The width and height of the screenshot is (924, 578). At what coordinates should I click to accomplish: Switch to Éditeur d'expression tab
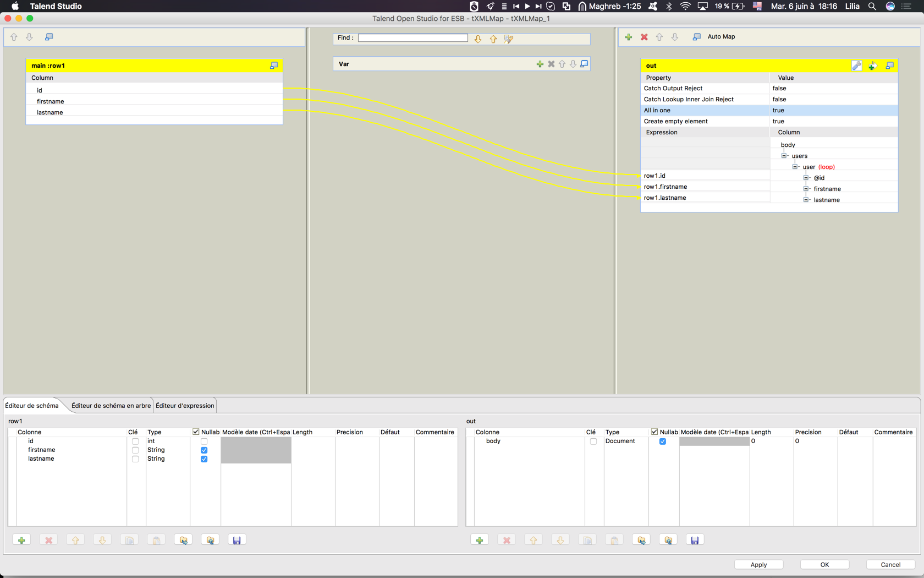click(185, 406)
